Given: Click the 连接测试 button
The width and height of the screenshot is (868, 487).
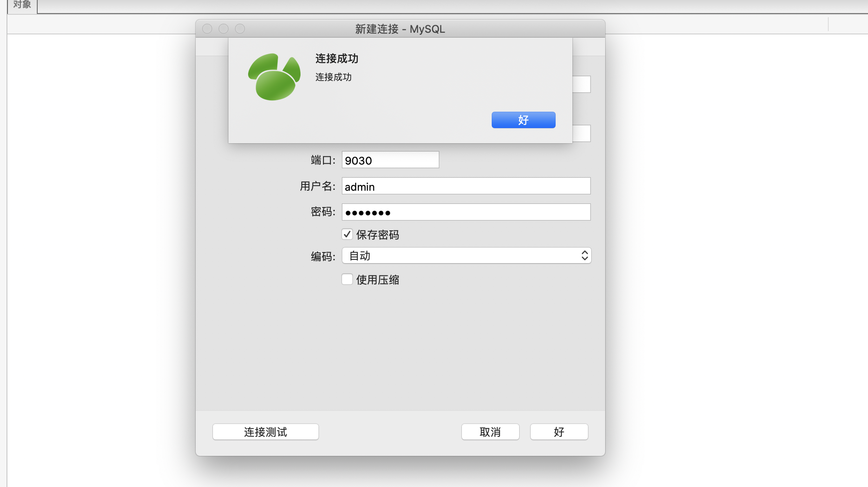Looking at the screenshot, I should [266, 432].
